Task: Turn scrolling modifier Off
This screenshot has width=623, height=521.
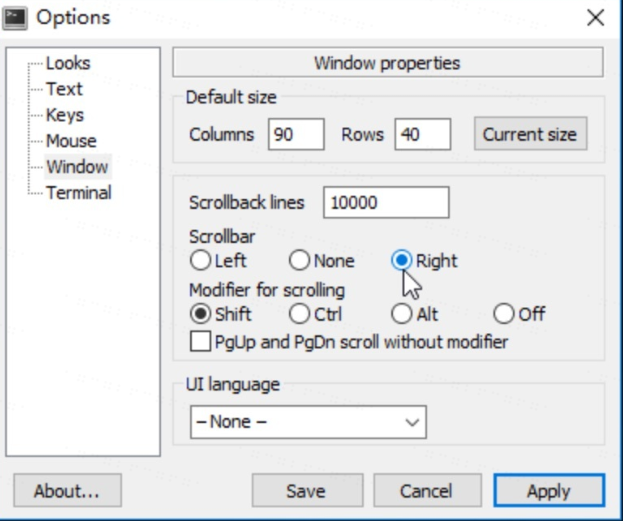Action: click(x=519, y=314)
